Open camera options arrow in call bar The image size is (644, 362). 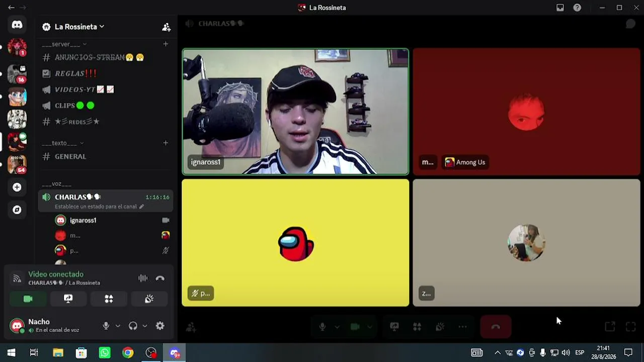[x=370, y=327]
